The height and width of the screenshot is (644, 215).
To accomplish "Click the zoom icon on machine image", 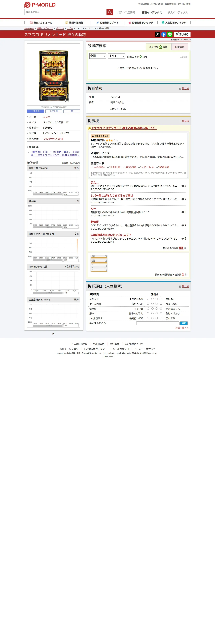I will pos(67,100).
